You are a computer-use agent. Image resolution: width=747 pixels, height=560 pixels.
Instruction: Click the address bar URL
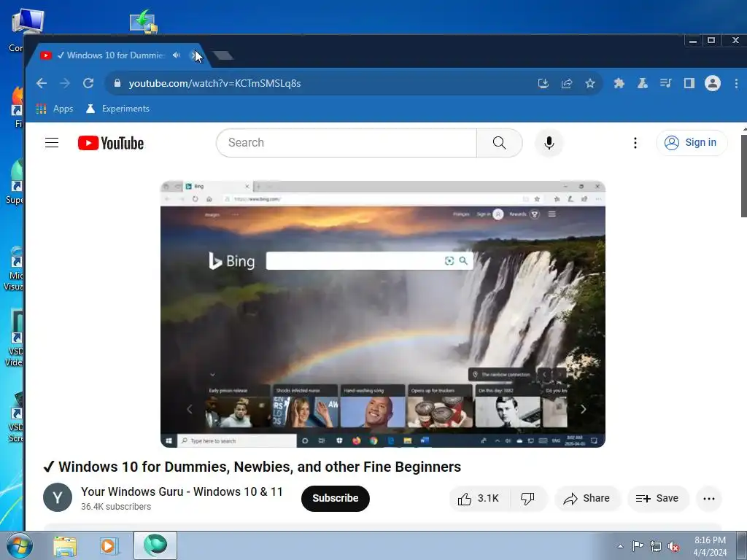(215, 83)
